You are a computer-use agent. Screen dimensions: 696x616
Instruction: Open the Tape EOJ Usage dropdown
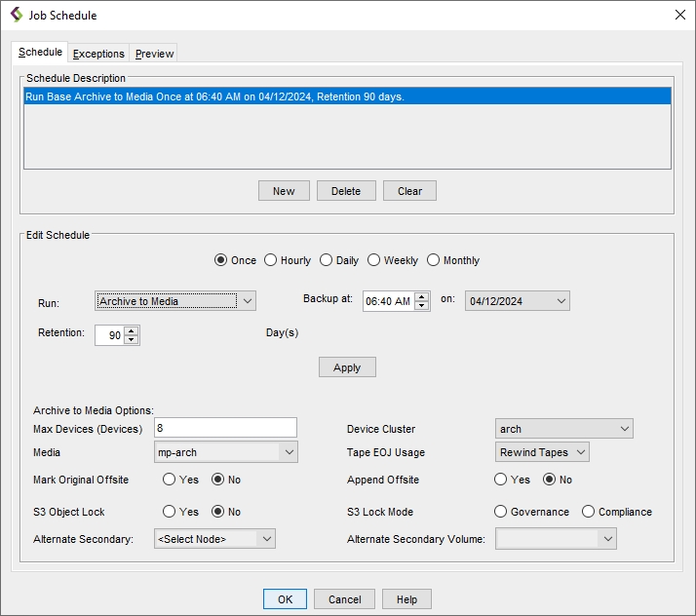[542, 452]
